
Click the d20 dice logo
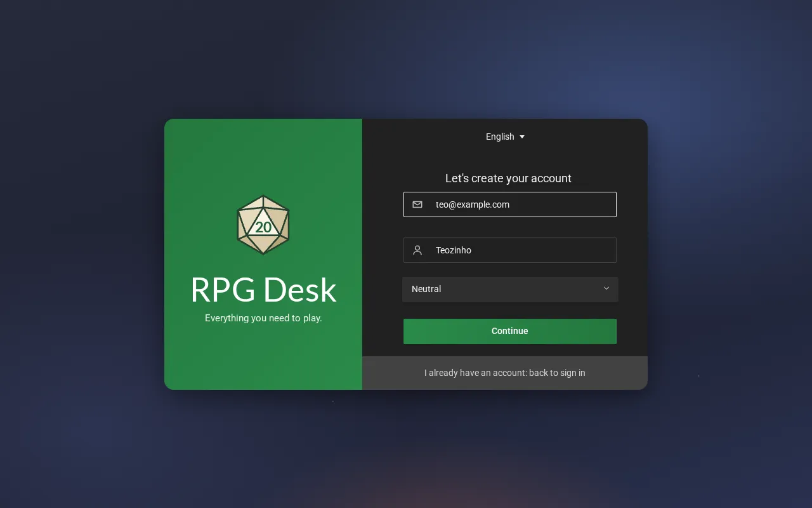(x=263, y=225)
